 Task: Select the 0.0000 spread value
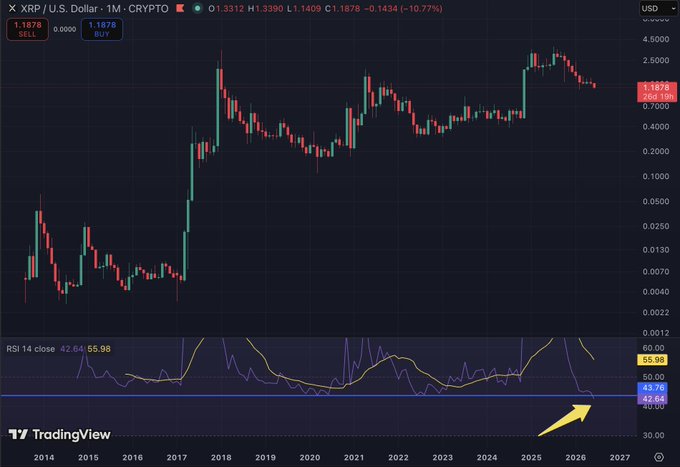pyautogui.click(x=65, y=29)
